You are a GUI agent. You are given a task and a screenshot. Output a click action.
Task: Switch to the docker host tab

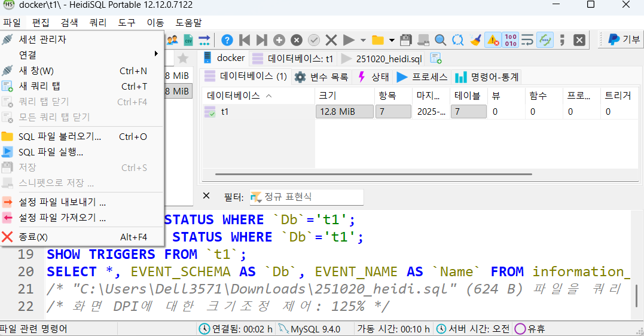(x=225, y=58)
